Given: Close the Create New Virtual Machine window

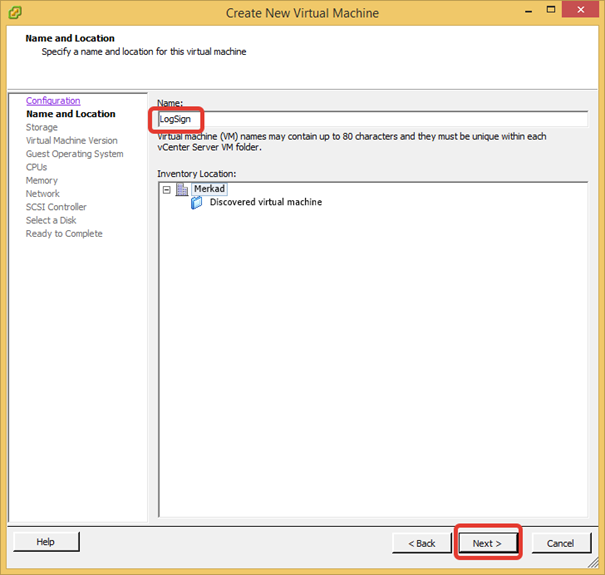Looking at the screenshot, I should (x=581, y=12).
